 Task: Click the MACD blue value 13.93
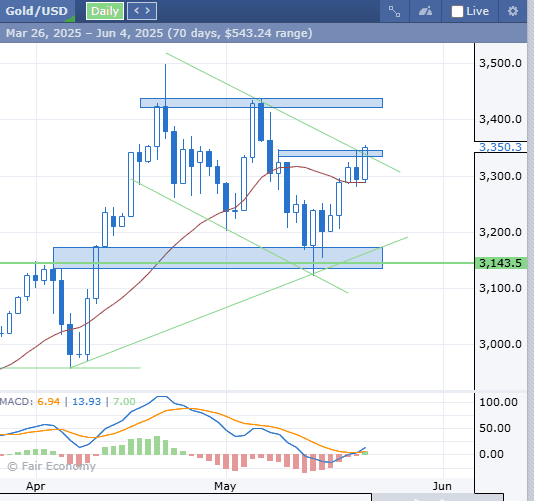tap(87, 402)
